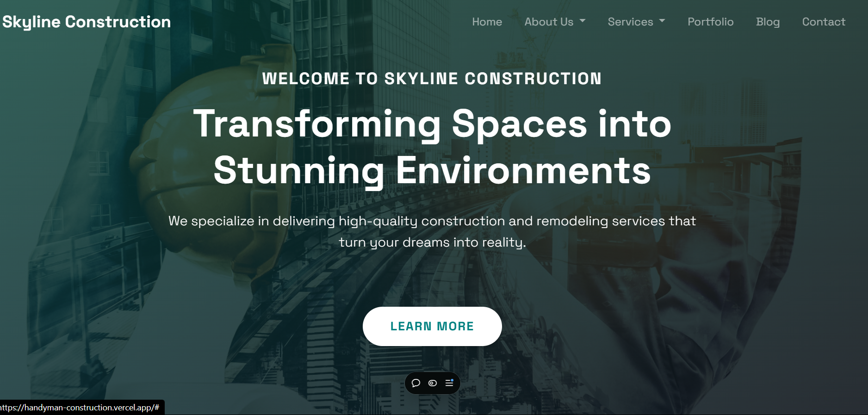Open the About Us menu label
The height and width of the screenshot is (415, 868).
coord(549,22)
